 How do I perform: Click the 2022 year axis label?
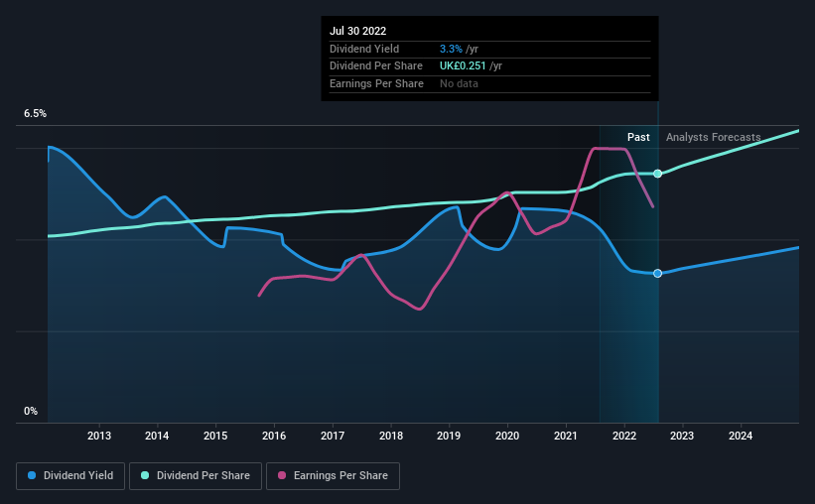[x=624, y=436]
